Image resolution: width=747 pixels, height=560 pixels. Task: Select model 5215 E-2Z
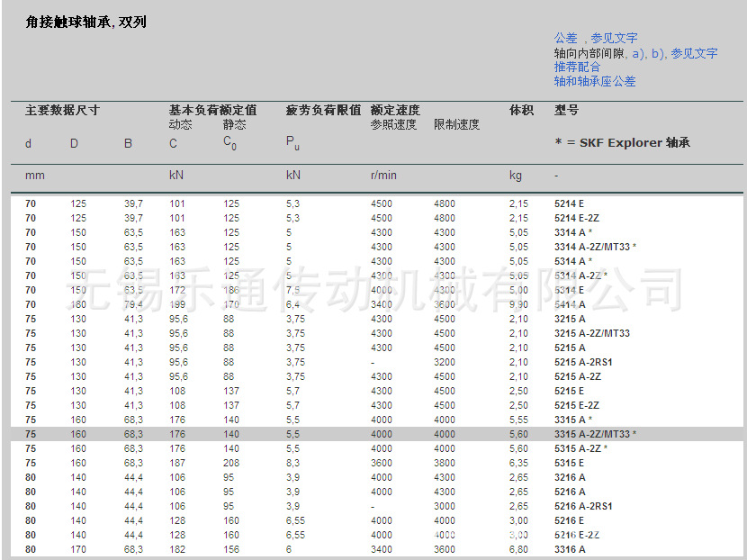[576, 405]
